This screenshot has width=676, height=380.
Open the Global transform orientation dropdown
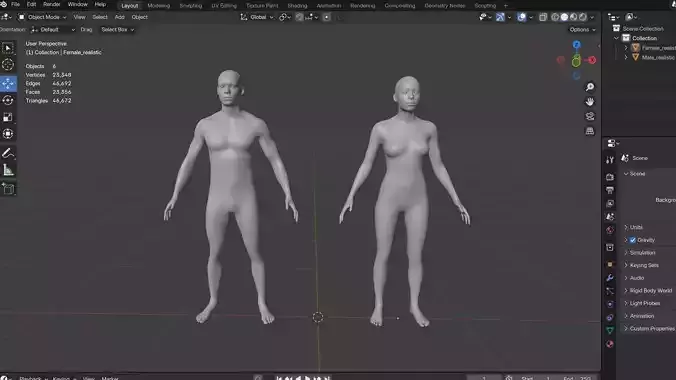tap(257, 17)
